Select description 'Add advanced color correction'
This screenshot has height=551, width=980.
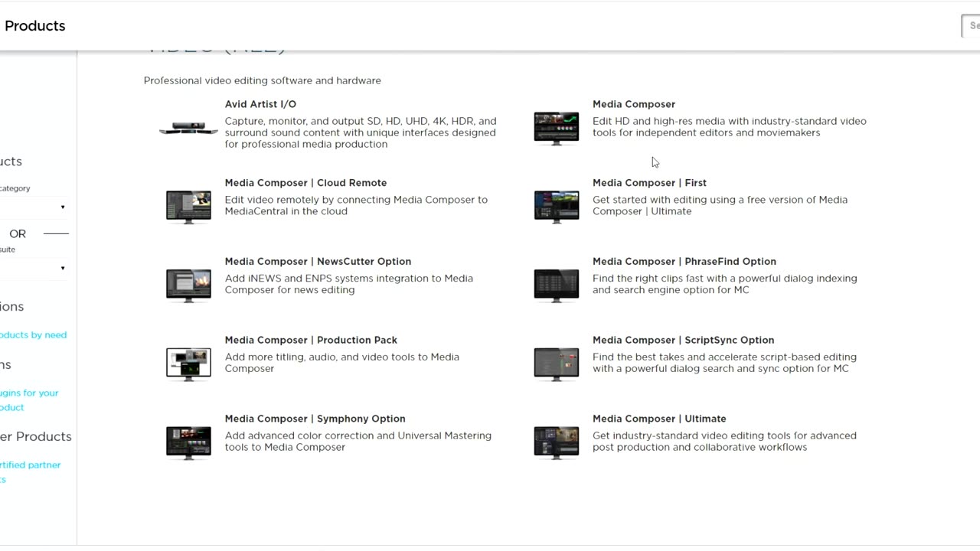tap(358, 441)
